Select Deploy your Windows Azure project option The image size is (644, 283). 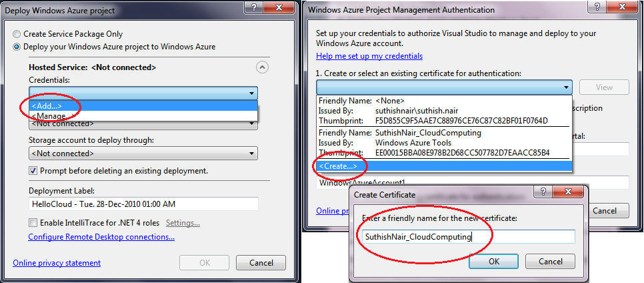[x=114, y=47]
